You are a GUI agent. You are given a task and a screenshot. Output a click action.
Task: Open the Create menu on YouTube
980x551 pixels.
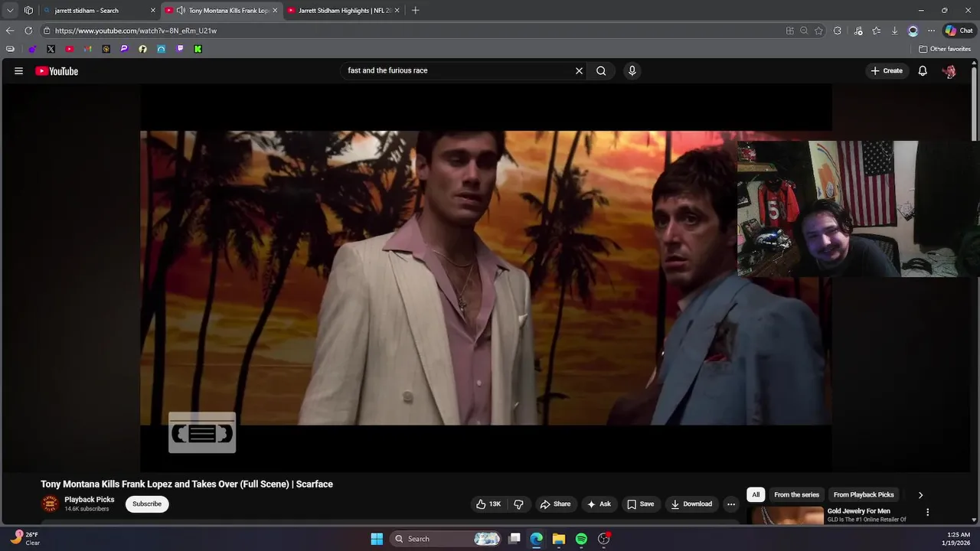point(886,70)
